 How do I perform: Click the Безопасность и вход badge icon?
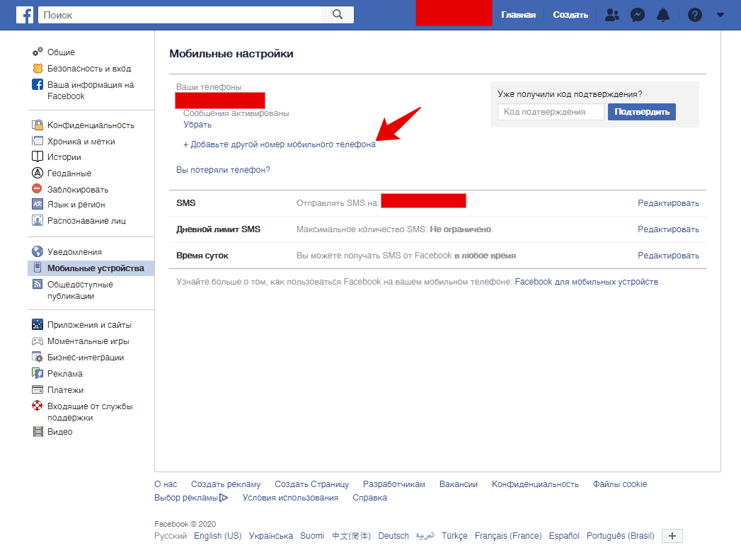(x=38, y=68)
